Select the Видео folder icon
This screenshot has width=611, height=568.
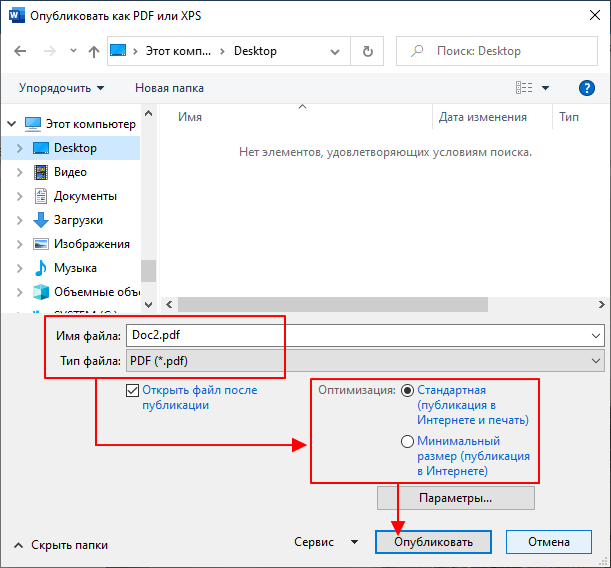[41, 172]
